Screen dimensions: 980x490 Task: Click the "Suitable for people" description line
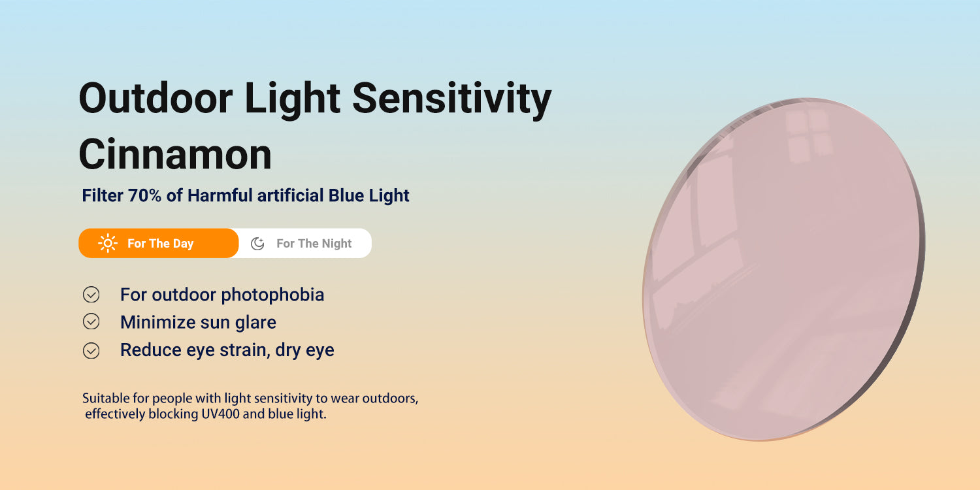(250, 398)
